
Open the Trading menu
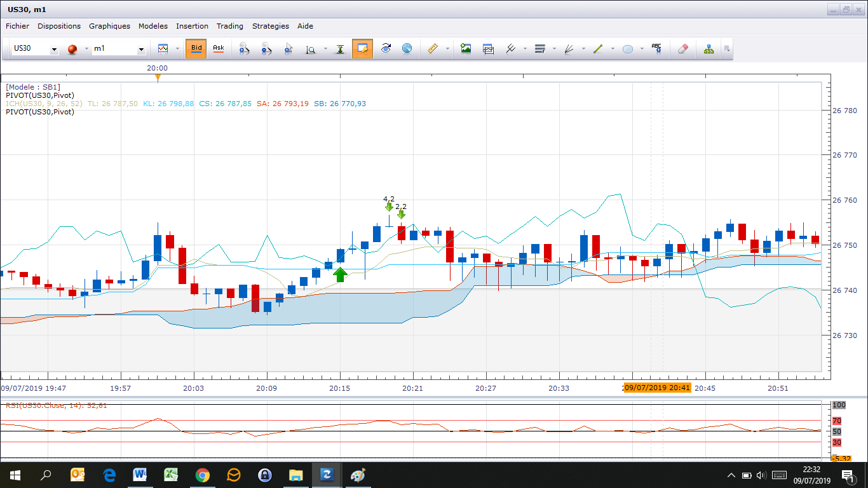tap(229, 26)
